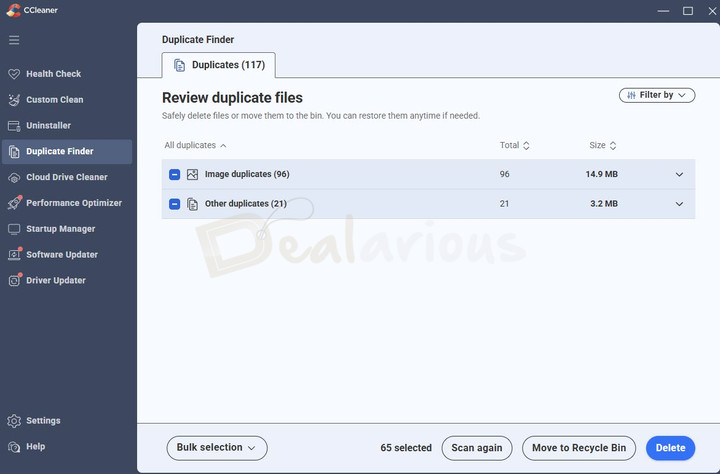Image resolution: width=720 pixels, height=474 pixels.
Task: Click the Cloud Drive Cleaner icon
Action: [x=14, y=177]
